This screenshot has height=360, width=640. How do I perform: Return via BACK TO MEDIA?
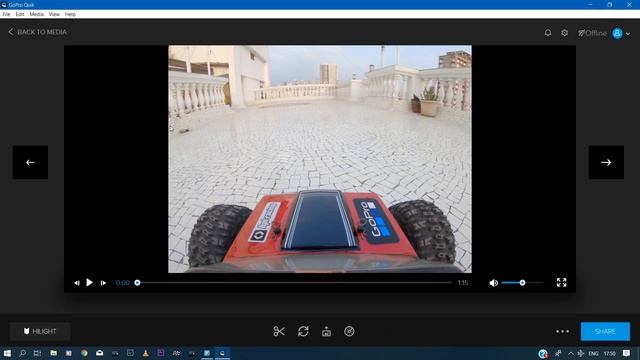tap(38, 32)
